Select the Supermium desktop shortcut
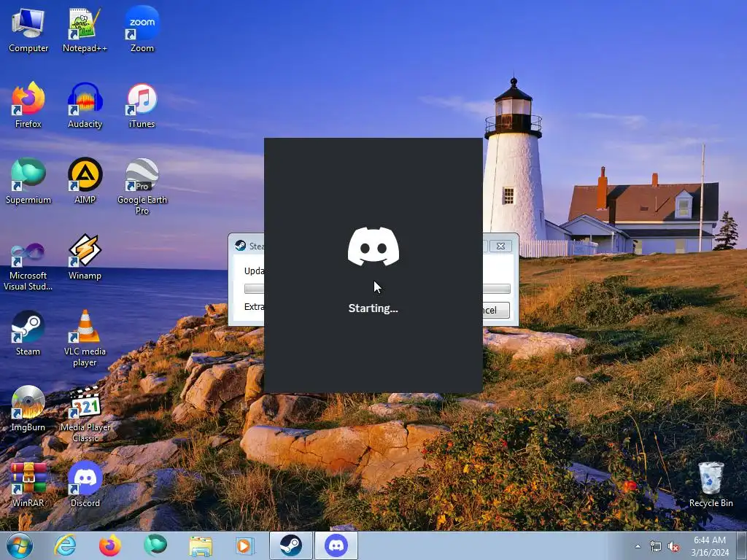This screenshot has height=560, width=747. pos(28,182)
